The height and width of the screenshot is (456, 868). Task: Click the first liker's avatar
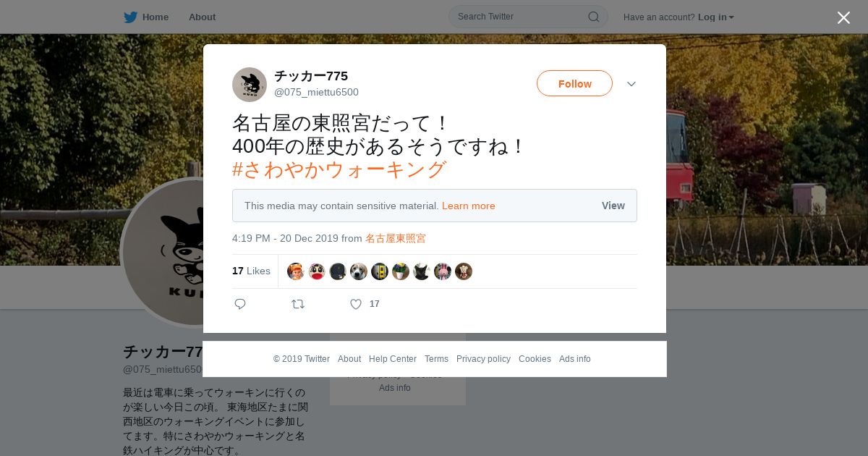[296, 271]
